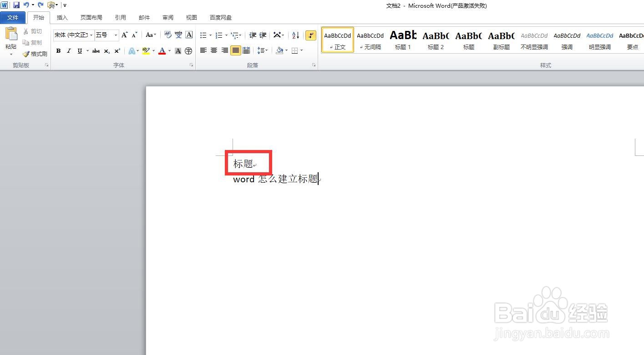
Task: Click the Superscript icon
Action: 117,51
